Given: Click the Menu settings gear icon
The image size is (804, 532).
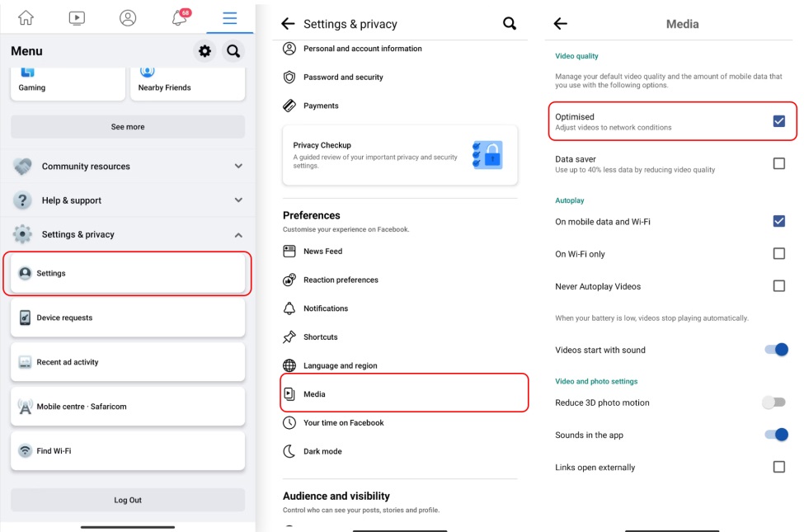Looking at the screenshot, I should click(x=205, y=51).
